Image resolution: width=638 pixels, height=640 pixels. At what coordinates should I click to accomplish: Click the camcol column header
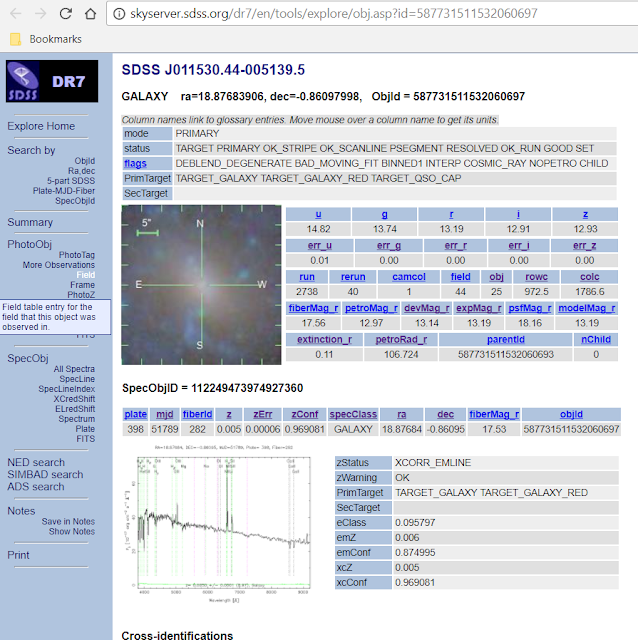tap(409, 277)
